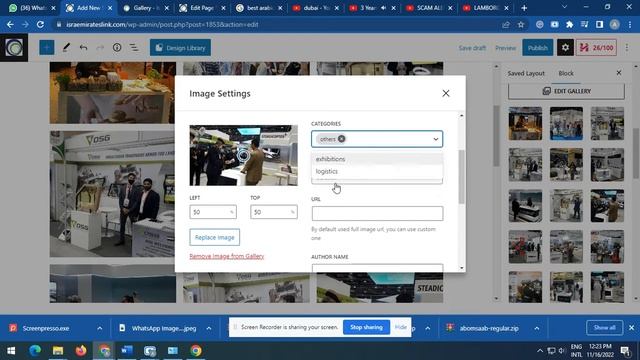Open File Explorer from taskbar
This screenshot has height=360, width=640.
click(58, 351)
